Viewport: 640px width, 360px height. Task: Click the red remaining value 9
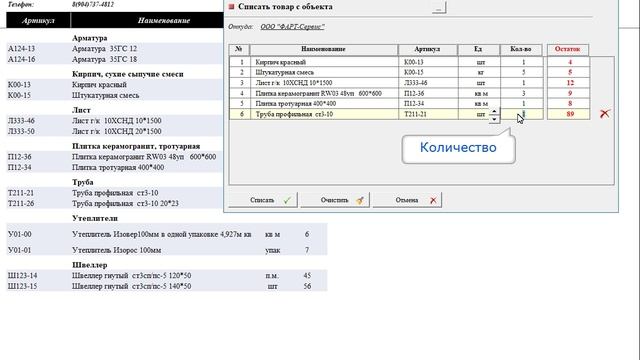coord(570,93)
